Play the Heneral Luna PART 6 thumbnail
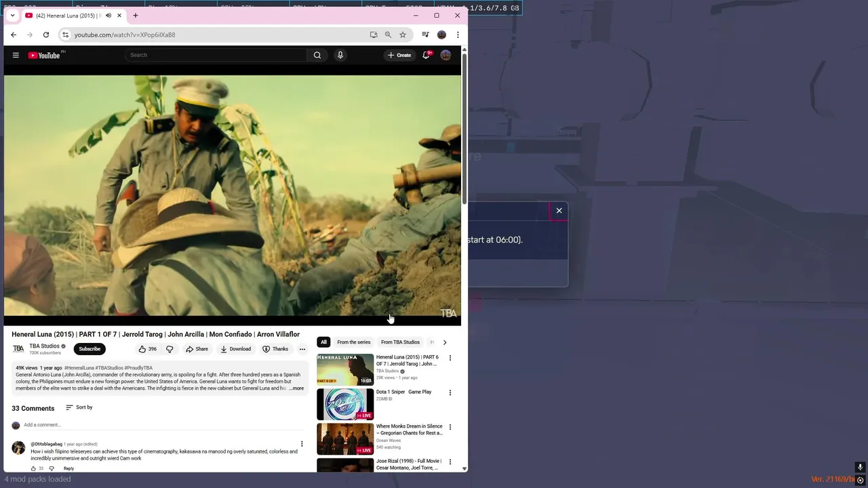This screenshot has width=868, height=488. pyautogui.click(x=345, y=369)
